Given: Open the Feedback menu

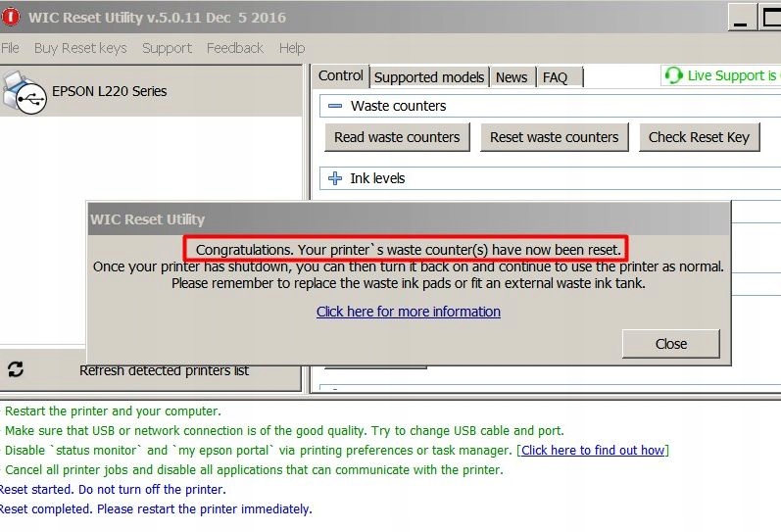Looking at the screenshot, I should click(235, 48).
